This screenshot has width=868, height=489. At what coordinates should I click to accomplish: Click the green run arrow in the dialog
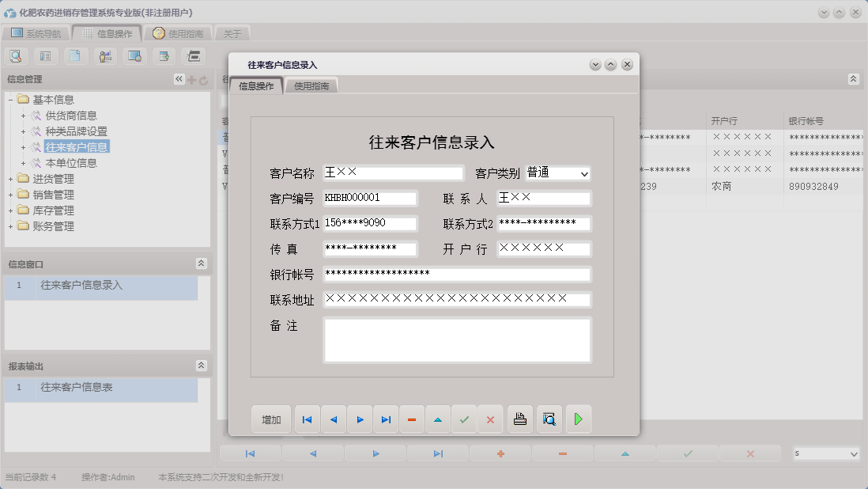coord(579,419)
